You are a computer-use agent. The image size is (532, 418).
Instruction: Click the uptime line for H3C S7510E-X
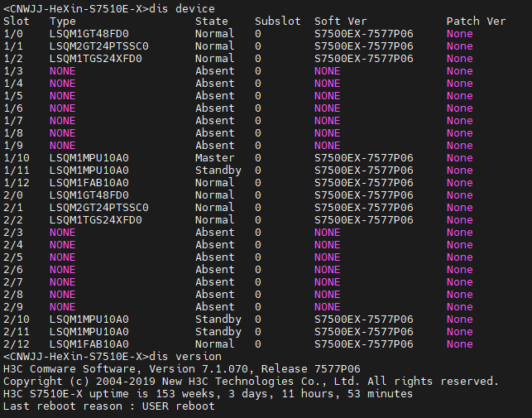208,394
